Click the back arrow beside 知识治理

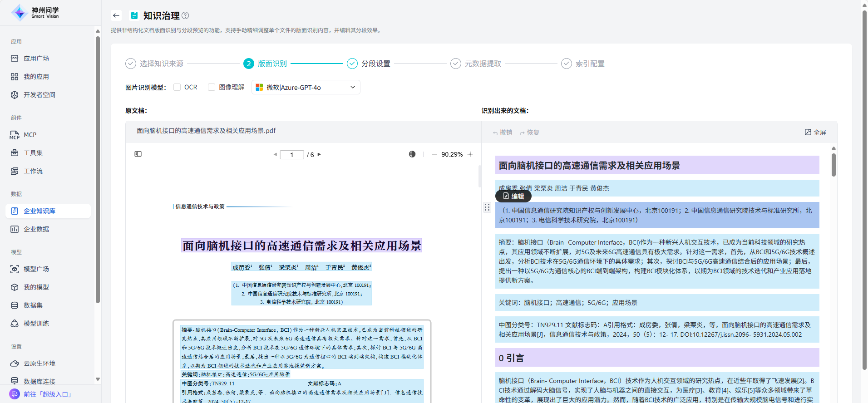coord(116,15)
